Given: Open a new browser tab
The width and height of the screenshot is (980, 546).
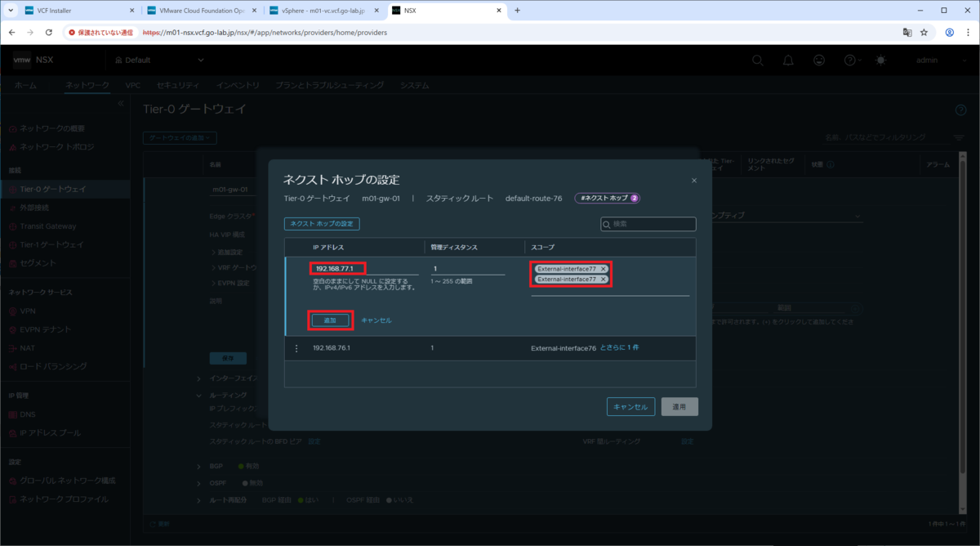Looking at the screenshot, I should tap(517, 11).
